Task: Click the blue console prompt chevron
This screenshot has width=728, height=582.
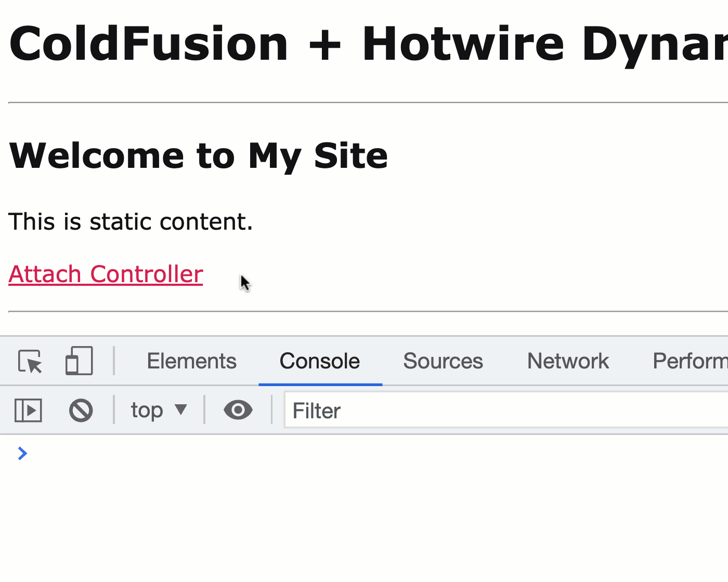Action: point(22,453)
